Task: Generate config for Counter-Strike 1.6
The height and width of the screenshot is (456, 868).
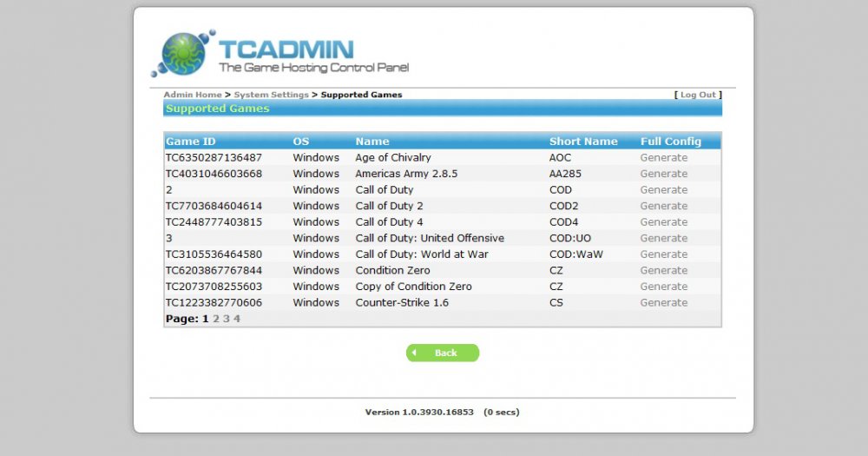Action: click(x=663, y=303)
